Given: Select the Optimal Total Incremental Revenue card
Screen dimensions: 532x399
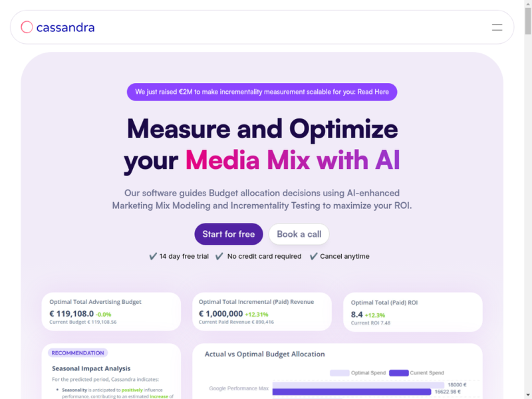Looking at the screenshot, I should click(x=262, y=311).
